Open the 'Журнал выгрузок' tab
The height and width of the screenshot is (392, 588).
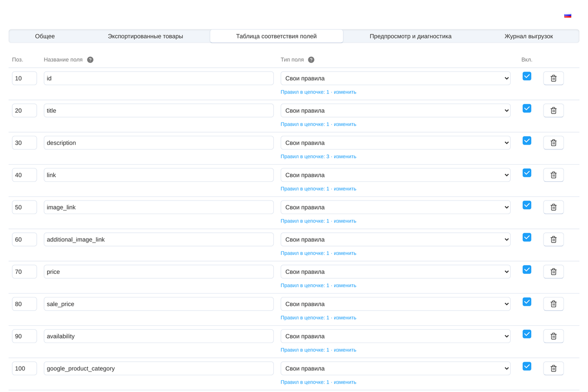coord(529,36)
